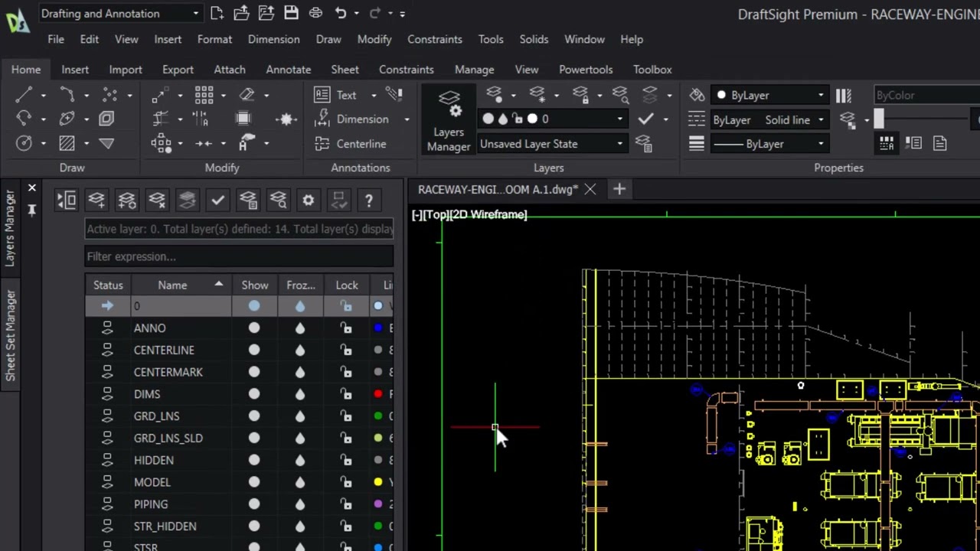Viewport: 980px width, 551px height.
Task: Click the circle tool icon in Draw group
Action: pyautogui.click(x=24, y=143)
